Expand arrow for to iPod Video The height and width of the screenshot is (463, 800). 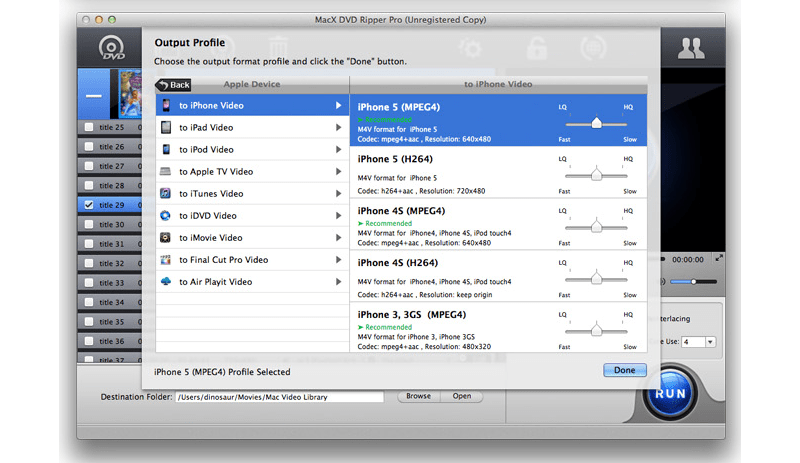338,149
